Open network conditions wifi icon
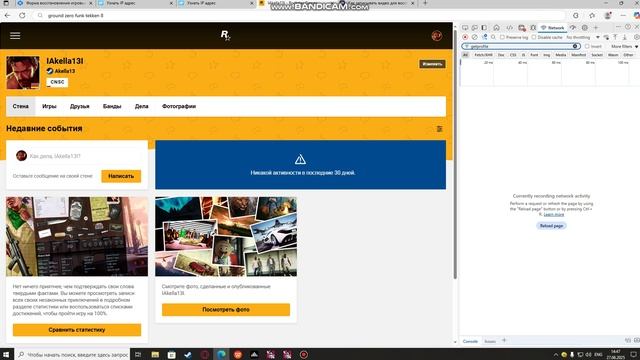The height and width of the screenshot is (360, 640). [606, 37]
